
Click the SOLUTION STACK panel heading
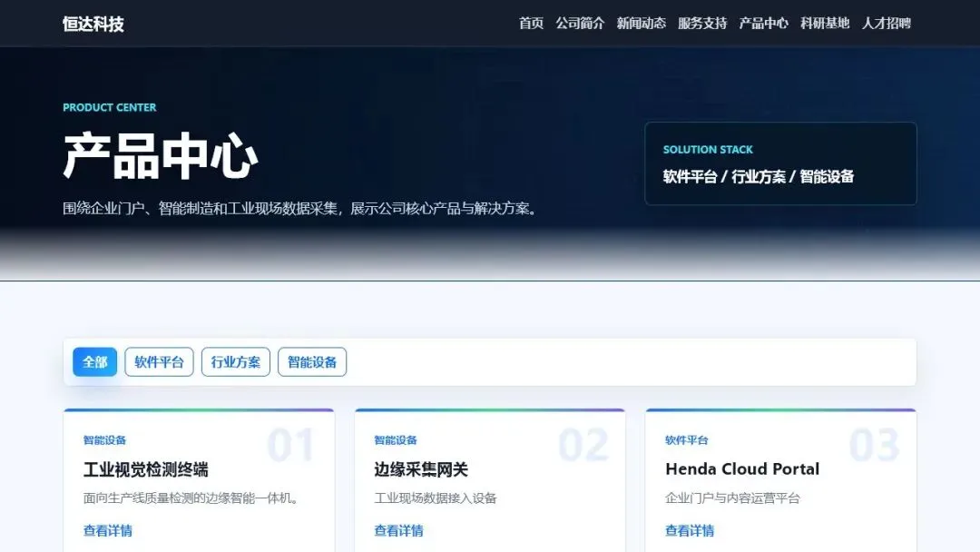[708, 150]
